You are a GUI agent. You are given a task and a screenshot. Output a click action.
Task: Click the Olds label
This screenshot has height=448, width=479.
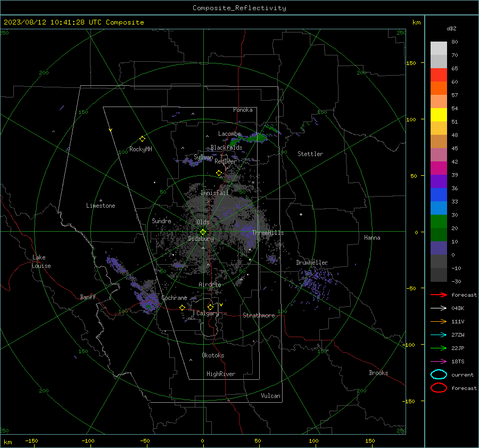(203, 222)
